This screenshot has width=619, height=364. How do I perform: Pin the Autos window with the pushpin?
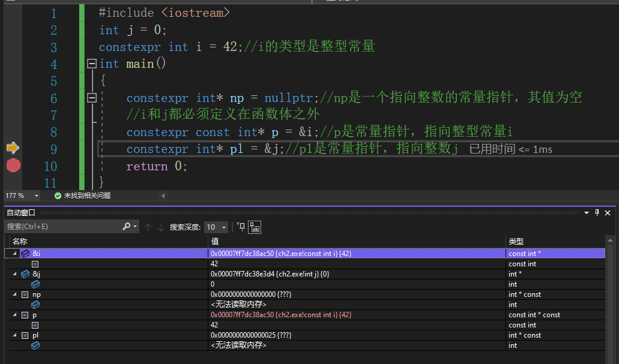pyautogui.click(x=597, y=213)
